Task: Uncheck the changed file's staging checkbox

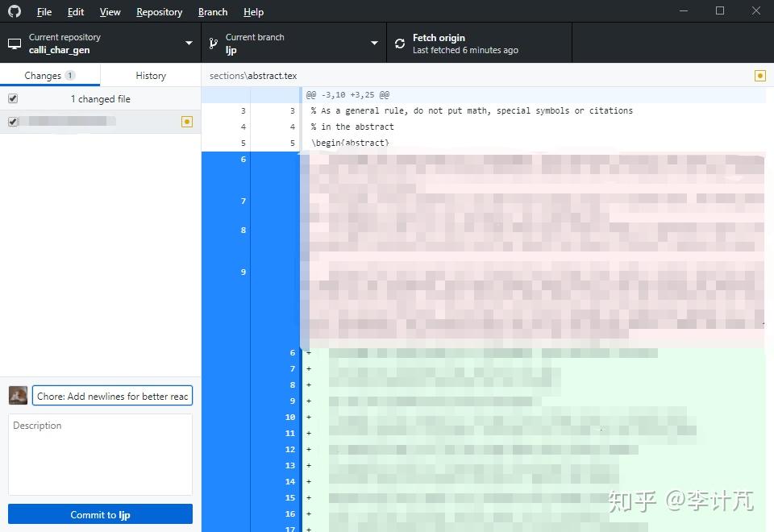Action: click(x=11, y=121)
